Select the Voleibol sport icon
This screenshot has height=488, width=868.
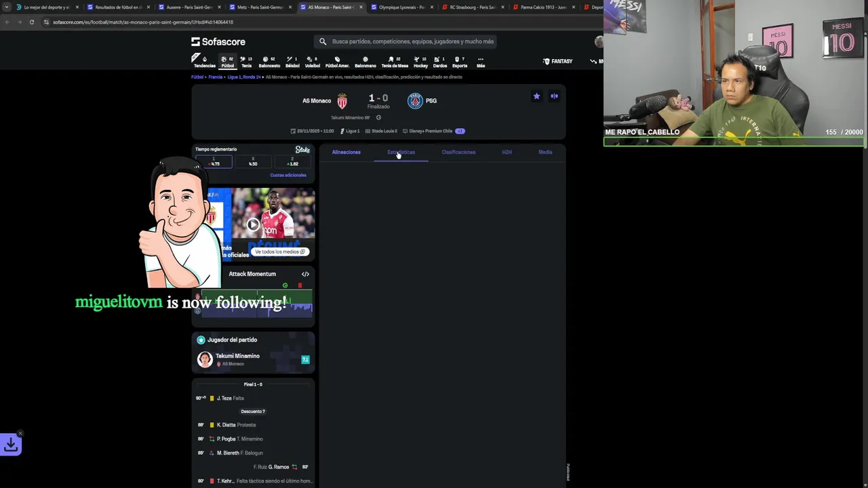tap(312, 62)
